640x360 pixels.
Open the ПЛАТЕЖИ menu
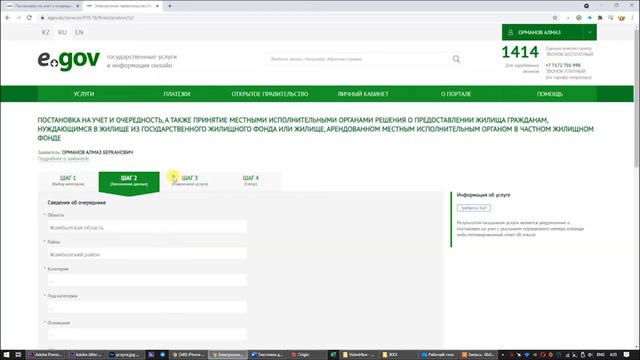[x=177, y=94]
